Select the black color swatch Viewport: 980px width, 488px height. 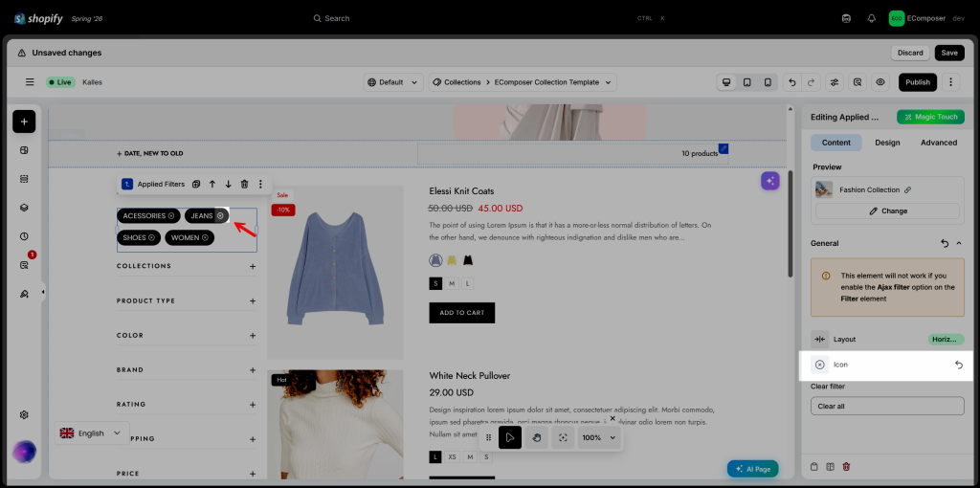(x=467, y=260)
